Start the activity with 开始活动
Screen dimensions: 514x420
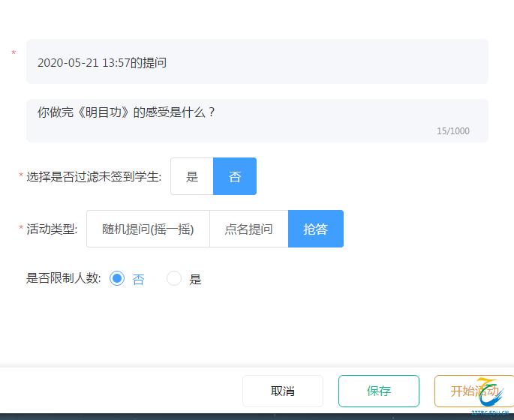[473, 391]
